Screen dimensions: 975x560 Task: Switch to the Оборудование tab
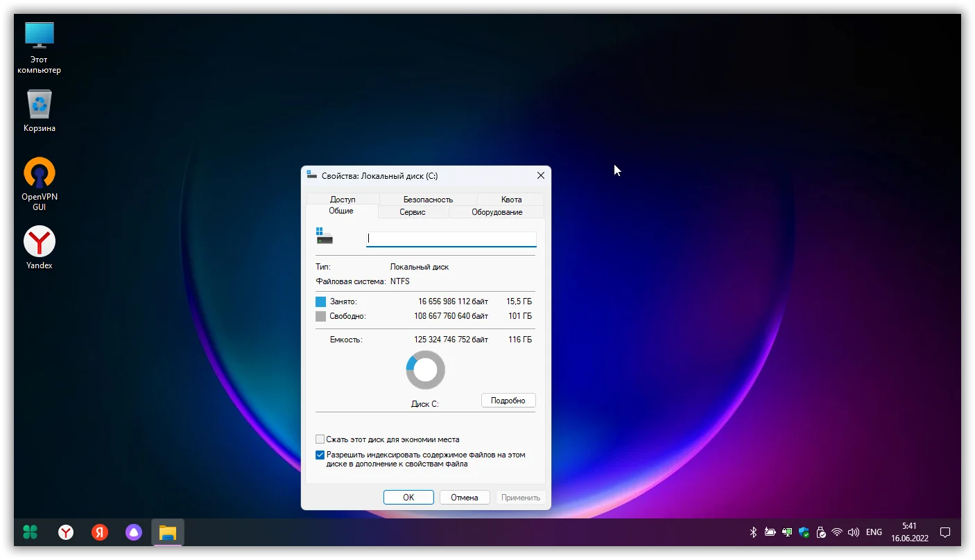coord(497,212)
